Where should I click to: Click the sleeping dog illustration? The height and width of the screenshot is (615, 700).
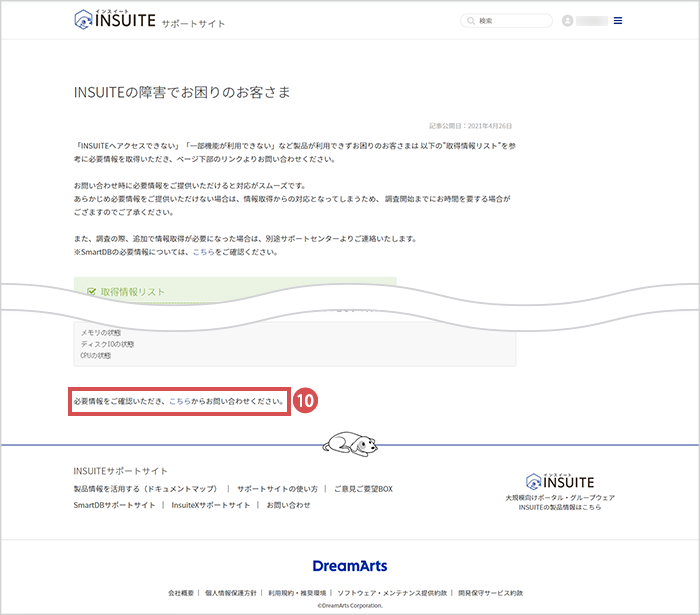pos(350,444)
